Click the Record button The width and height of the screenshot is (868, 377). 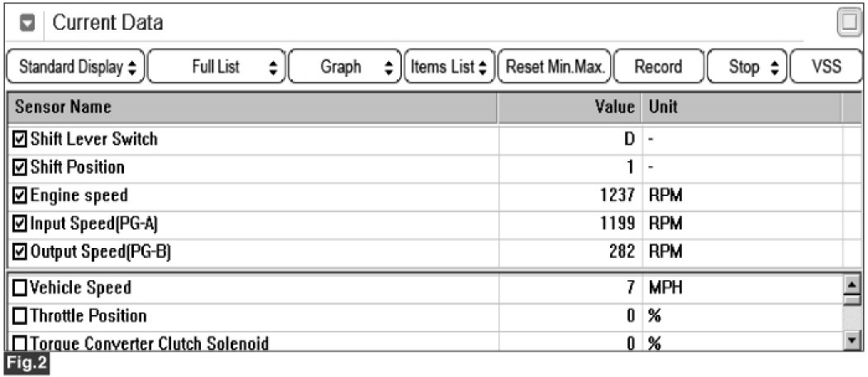click(x=658, y=67)
